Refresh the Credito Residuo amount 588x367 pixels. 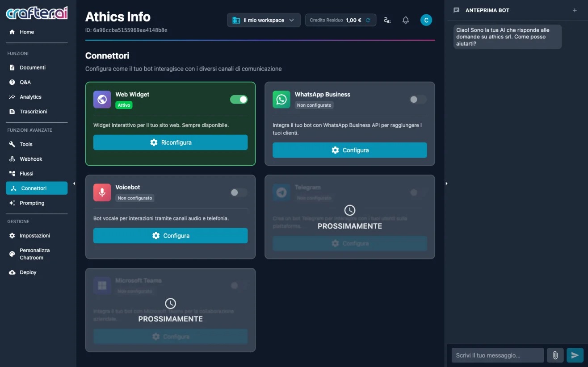[x=368, y=20]
